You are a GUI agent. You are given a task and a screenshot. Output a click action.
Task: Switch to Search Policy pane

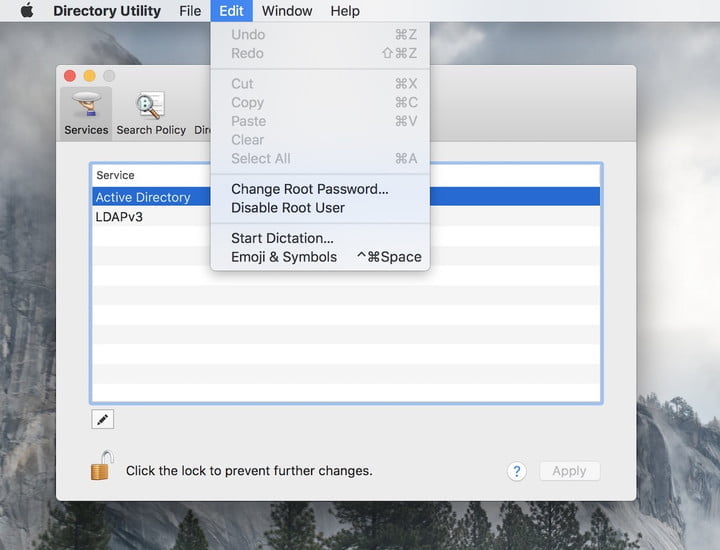[151, 113]
